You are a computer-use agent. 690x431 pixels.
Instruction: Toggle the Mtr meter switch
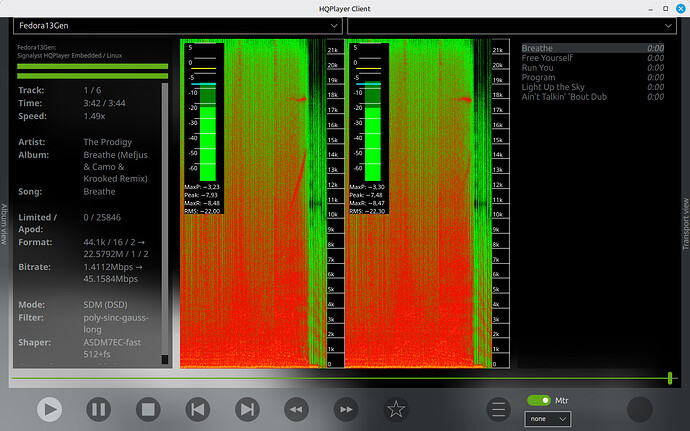539,400
